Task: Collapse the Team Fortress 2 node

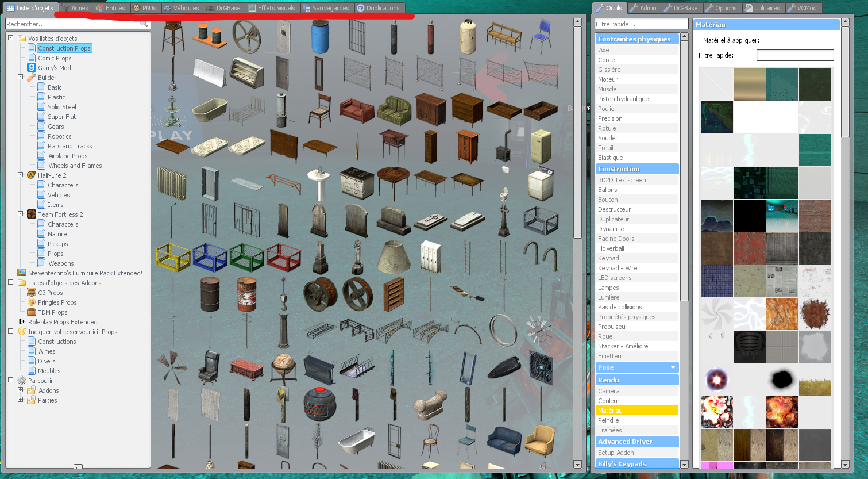Action: [x=21, y=214]
